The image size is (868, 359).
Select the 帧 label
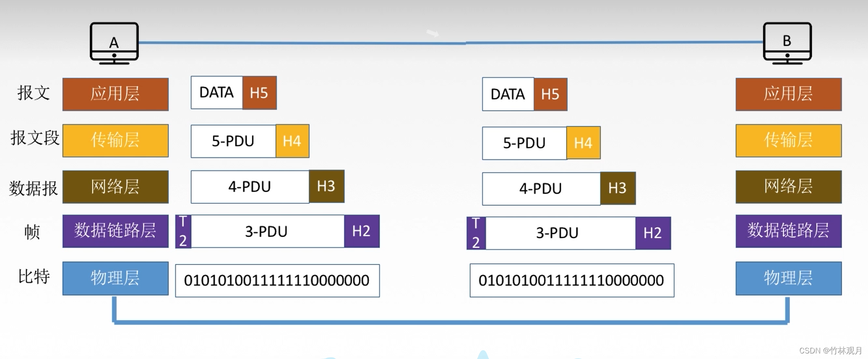click(x=32, y=232)
